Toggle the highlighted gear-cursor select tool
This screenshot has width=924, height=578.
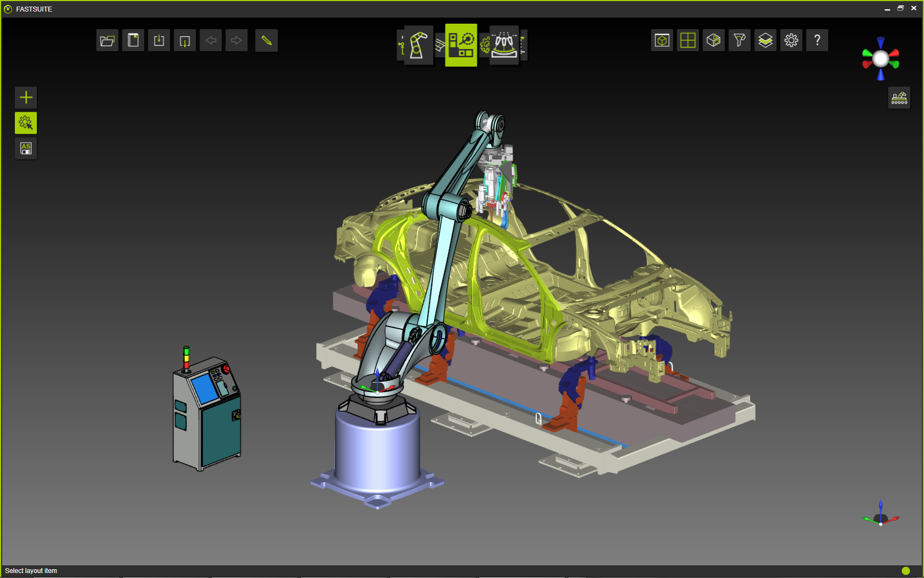point(26,123)
